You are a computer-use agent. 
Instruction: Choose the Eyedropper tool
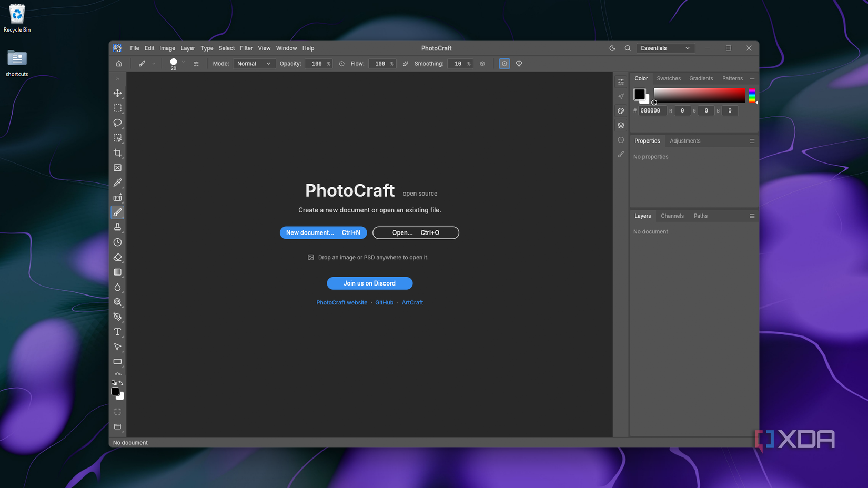point(117,182)
